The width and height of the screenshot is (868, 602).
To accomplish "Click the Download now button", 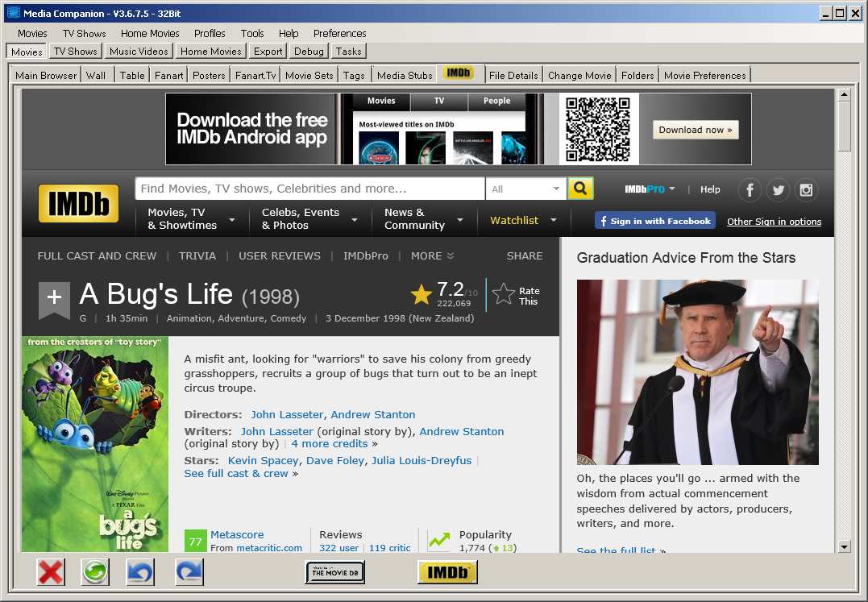I will point(696,130).
